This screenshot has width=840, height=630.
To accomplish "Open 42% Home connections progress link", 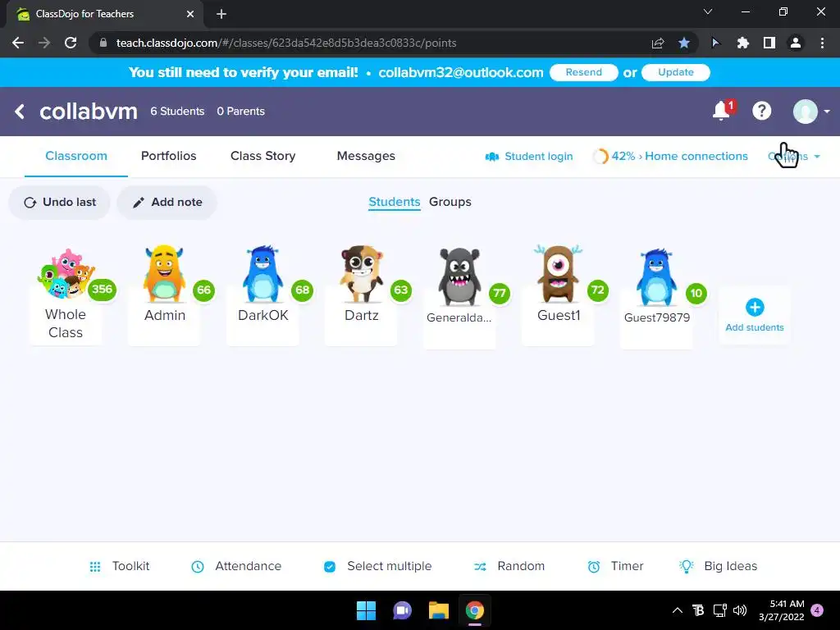I will click(670, 157).
